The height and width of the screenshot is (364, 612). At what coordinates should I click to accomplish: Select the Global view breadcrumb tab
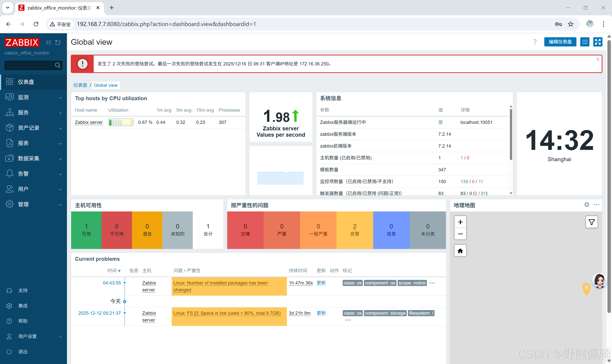click(x=106, y=85)
